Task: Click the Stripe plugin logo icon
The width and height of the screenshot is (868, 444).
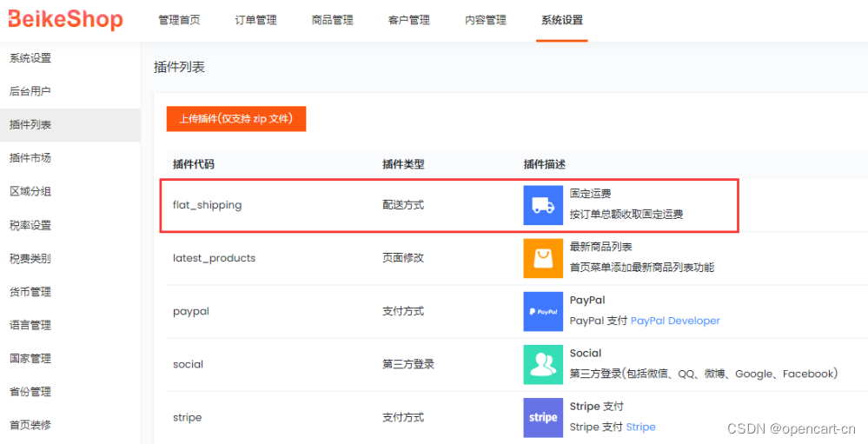Action: pos(543,417)
